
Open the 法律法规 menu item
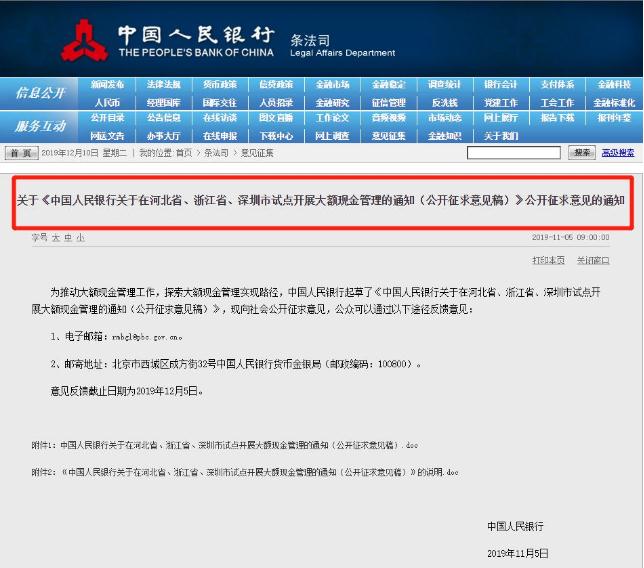(x=163, y=85)
